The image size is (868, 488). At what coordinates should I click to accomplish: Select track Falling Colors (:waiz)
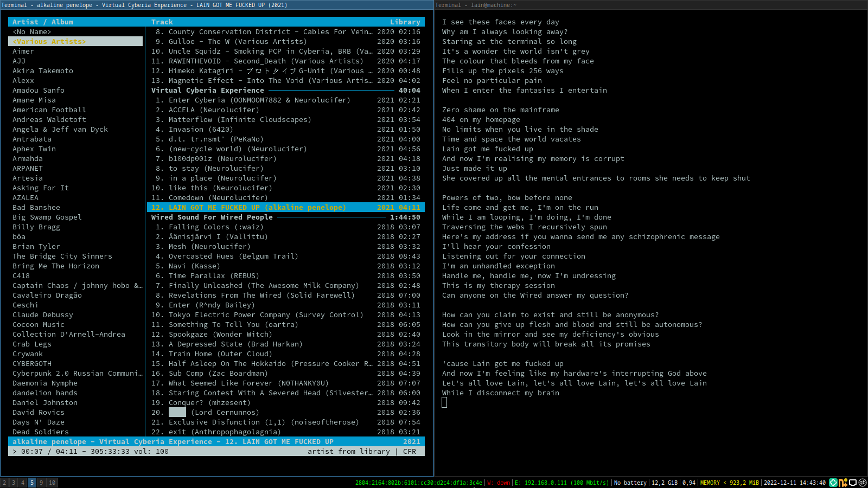click(286, 227)
